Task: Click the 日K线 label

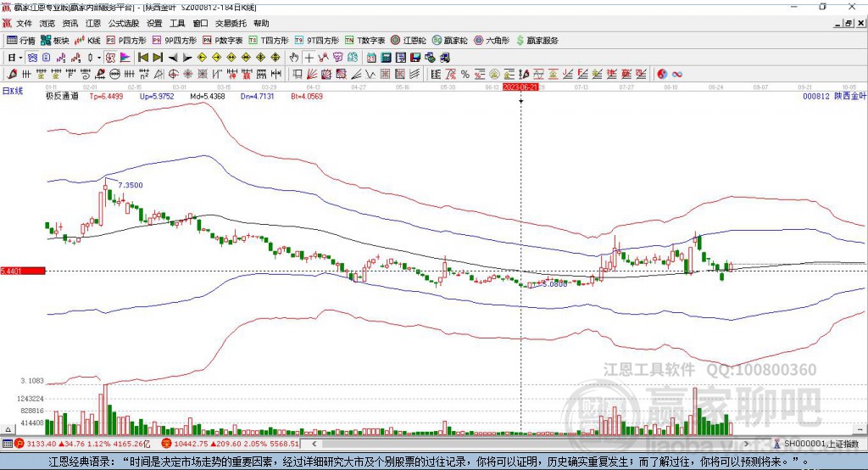Action: (12, 91)
